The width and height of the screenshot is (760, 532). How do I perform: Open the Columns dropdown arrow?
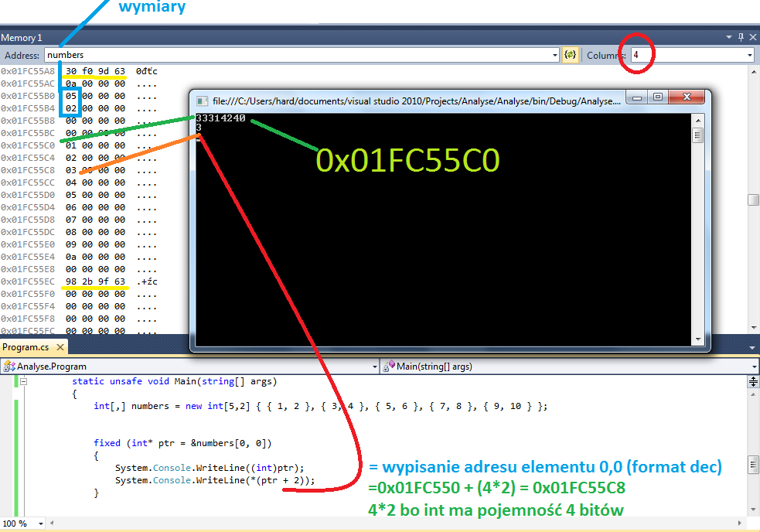(x=750, y=55)
